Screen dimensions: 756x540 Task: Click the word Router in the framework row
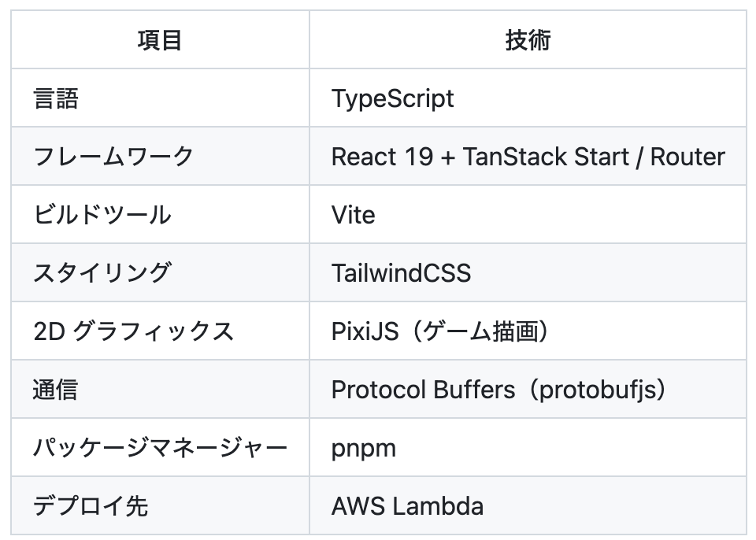coord(687,157)
